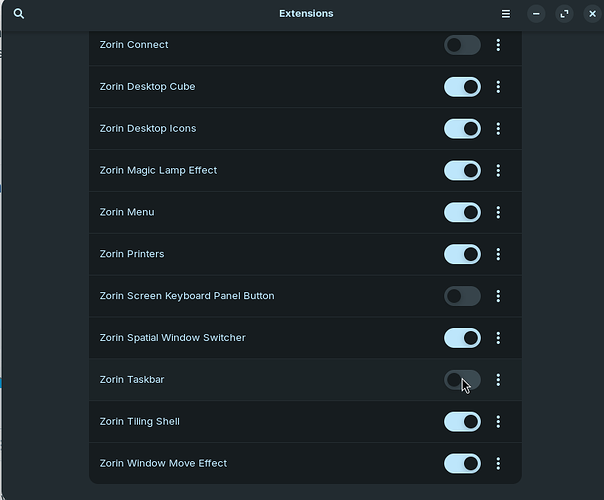Maximize the Extensions window
Image resolution: width=604 pixels, height=500 pixels.
[564, 14]
